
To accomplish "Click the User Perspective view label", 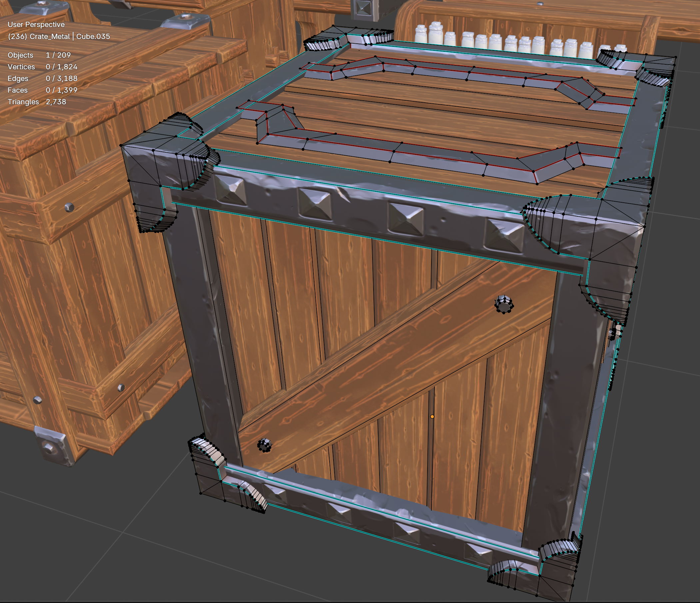I will tap(36, 25).
